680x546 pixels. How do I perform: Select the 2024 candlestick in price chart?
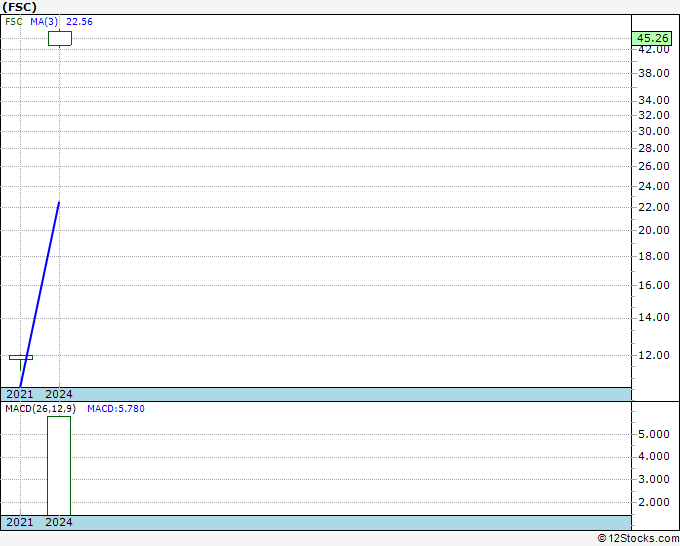[60, 38]
